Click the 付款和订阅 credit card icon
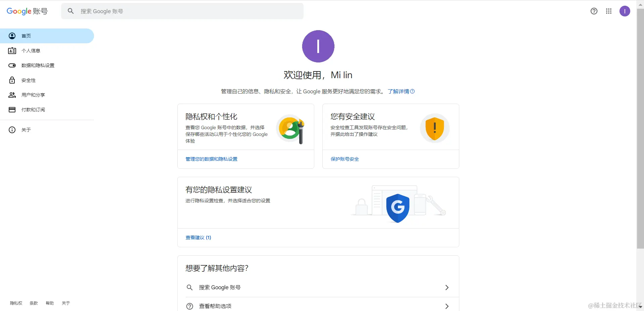 [12, 110]
